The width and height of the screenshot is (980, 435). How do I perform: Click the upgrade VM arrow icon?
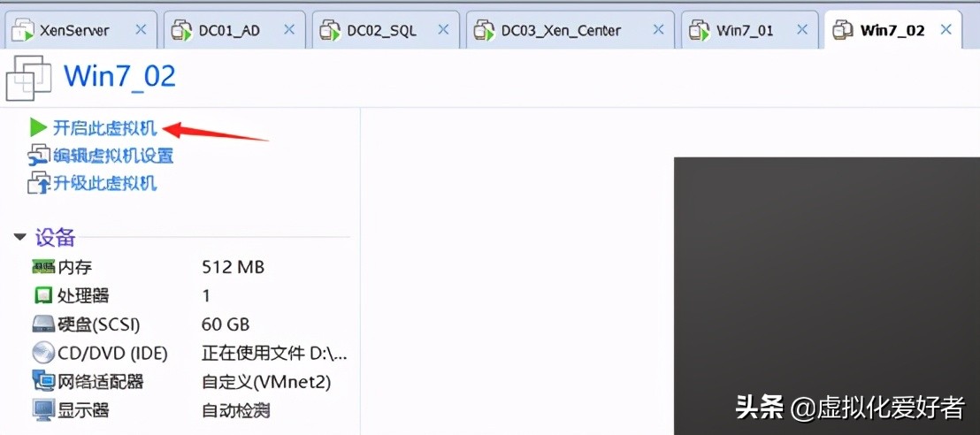click(x=39, y=183)
